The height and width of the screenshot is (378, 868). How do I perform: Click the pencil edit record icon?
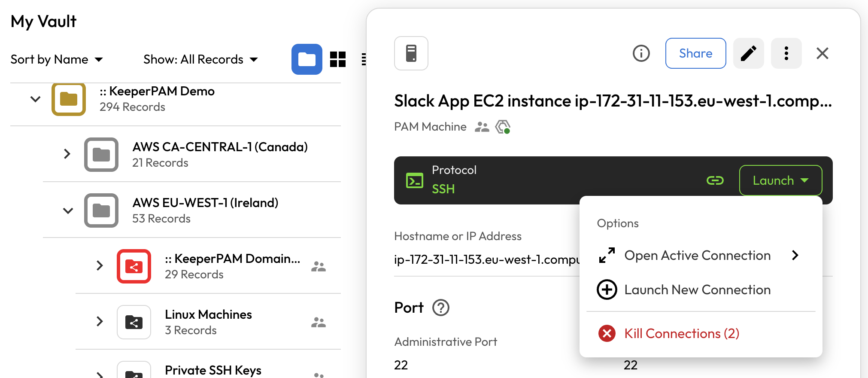pyautogui.click(x=748, y=53)
